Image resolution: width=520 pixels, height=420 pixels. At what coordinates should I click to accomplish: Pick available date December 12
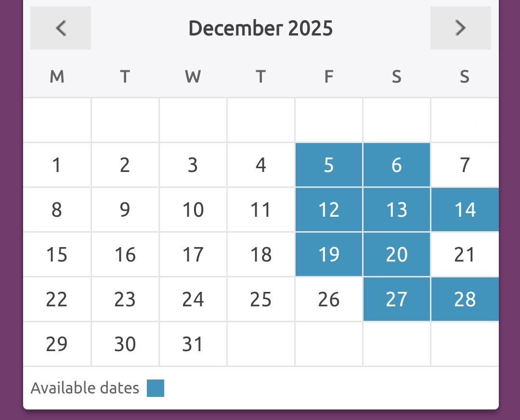[329, 210]
